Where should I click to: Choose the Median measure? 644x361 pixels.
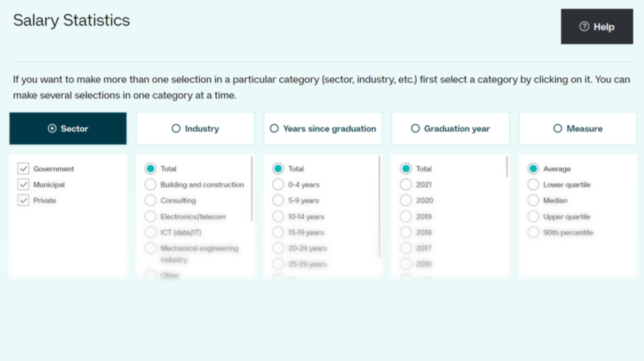click(533, 200)
